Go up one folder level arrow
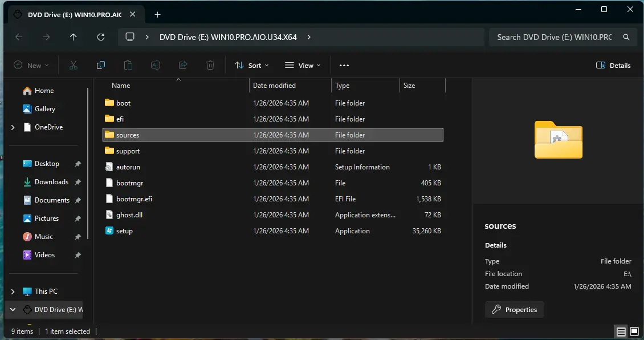This screenshot has height=340, width=644. point(73,37)
